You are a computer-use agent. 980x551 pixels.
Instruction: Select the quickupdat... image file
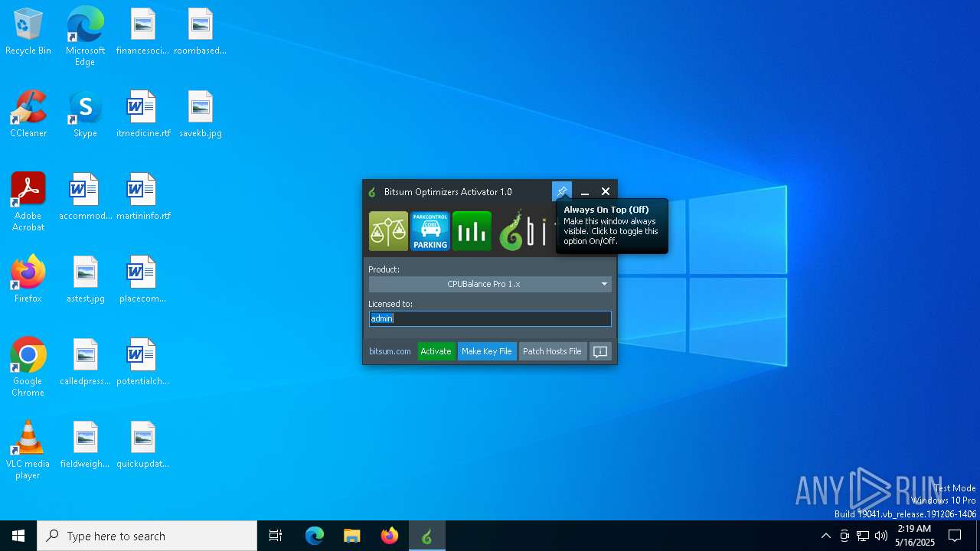point(142,445)
